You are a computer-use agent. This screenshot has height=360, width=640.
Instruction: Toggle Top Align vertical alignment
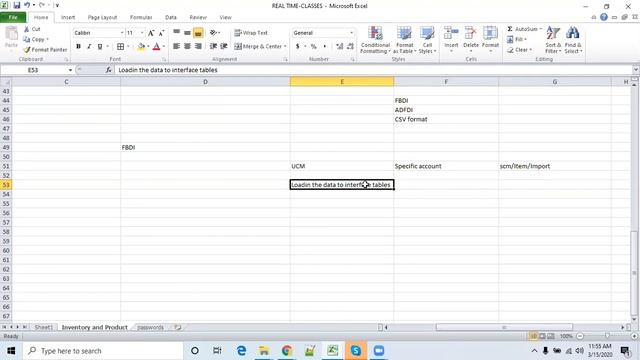click(176, 33)
